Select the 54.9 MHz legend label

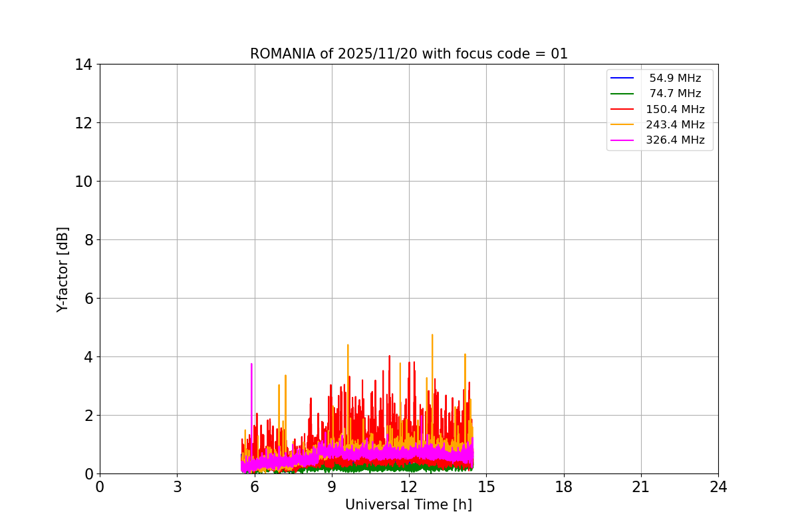coord(675,78)
